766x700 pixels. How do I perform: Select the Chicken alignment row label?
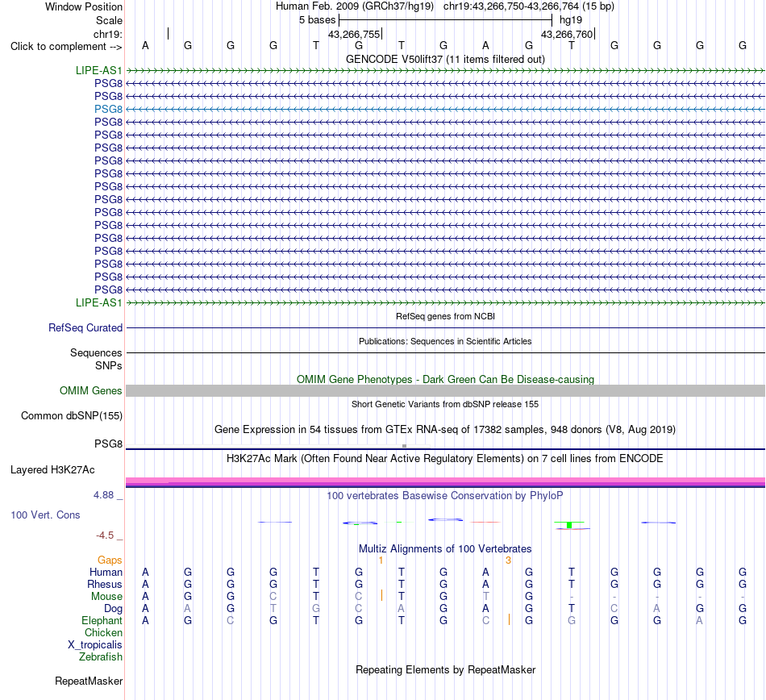(x=103, y=632)
